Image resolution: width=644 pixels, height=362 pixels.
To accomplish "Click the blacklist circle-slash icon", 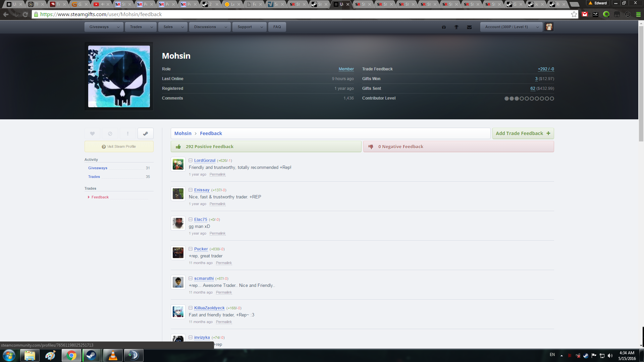I will point(110,133).
